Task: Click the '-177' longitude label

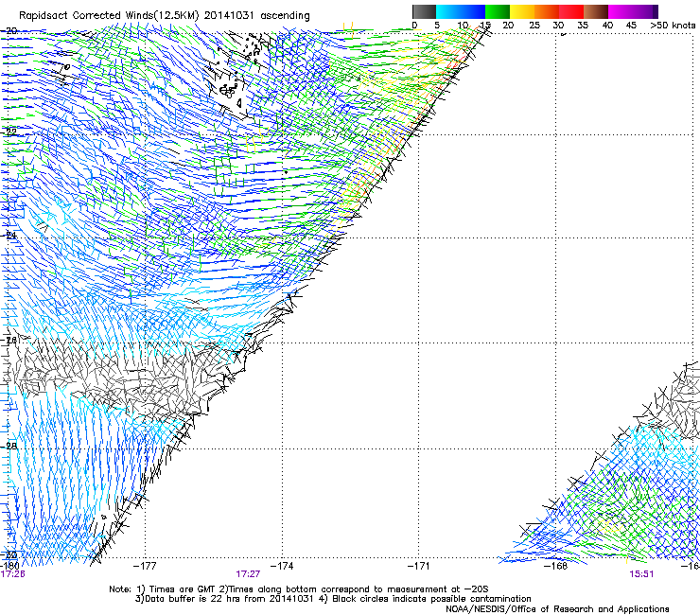Action: 145,566
